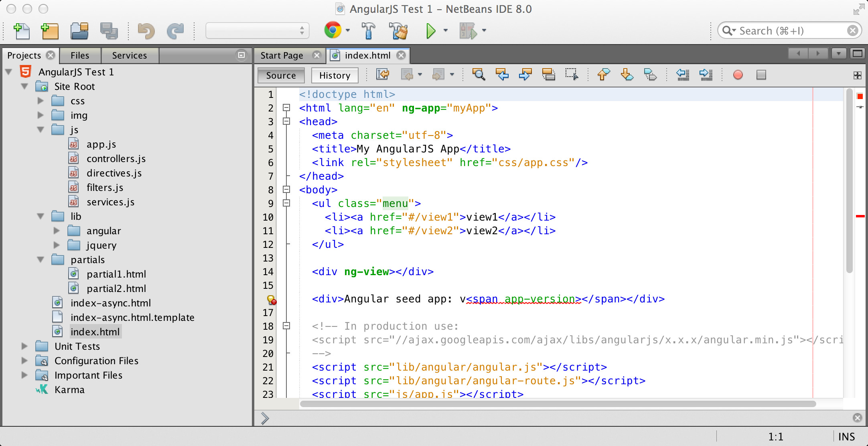This screenshot has width=868, height=446.
Task: Click error hint bulb on line 16
Action: [272, 300]
